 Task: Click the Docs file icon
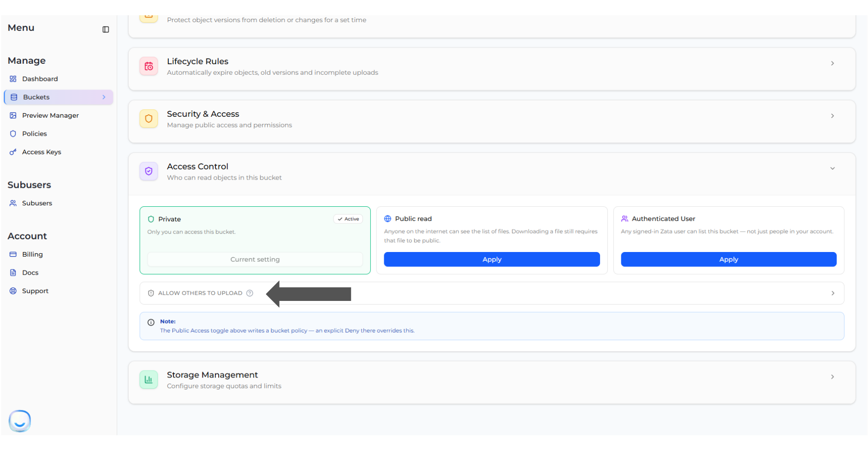[x=13, y=273]
